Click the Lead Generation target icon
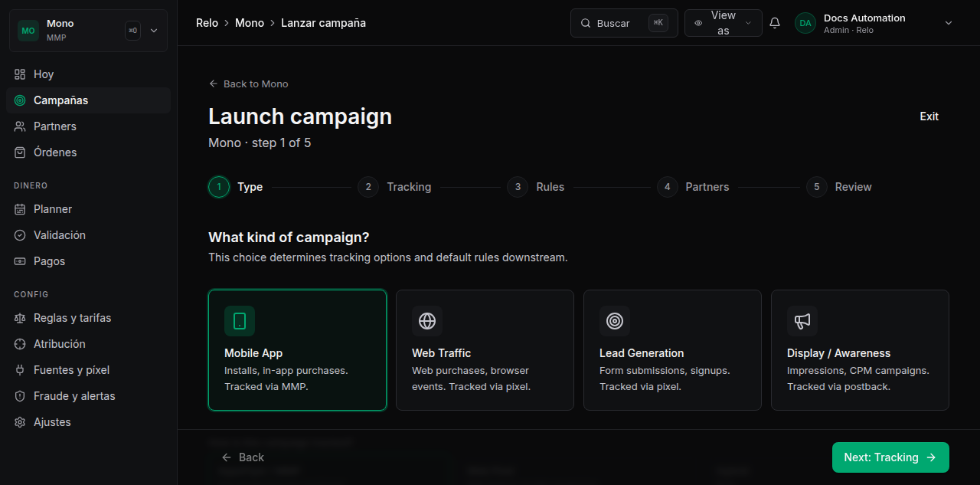This screenshot has height=485, width=980. coord(615,321)
